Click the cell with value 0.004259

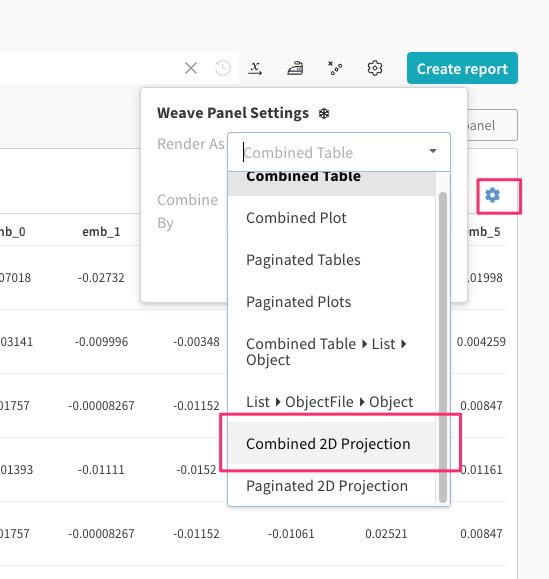481,342
